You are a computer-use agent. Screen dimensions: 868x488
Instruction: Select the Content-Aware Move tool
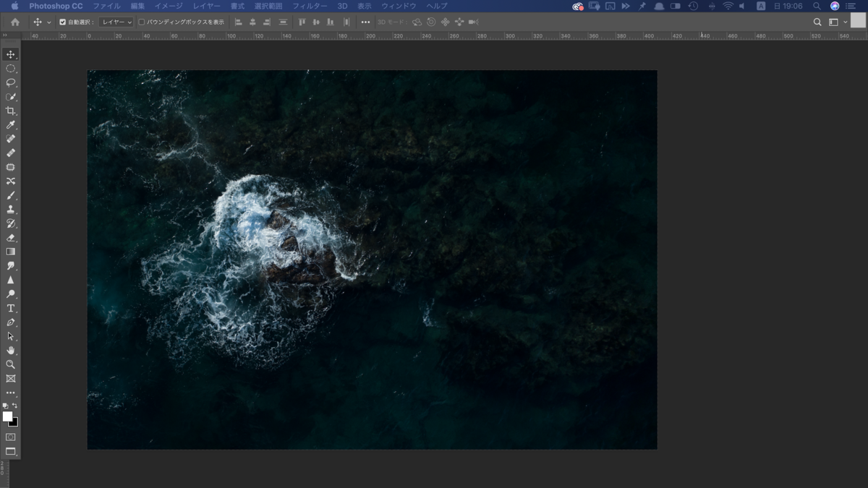point(11,181)
